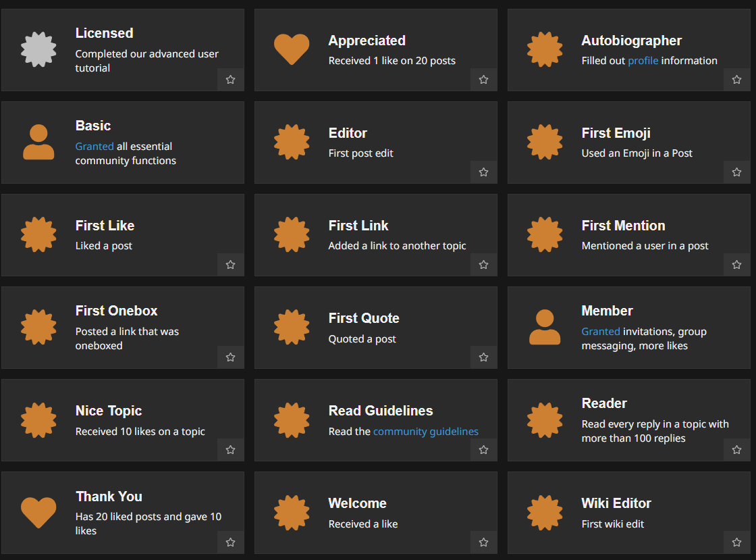Viewport: 756px width, 560px height.
Task: Click the First Onebox badge icon
Action: [38, 327]
